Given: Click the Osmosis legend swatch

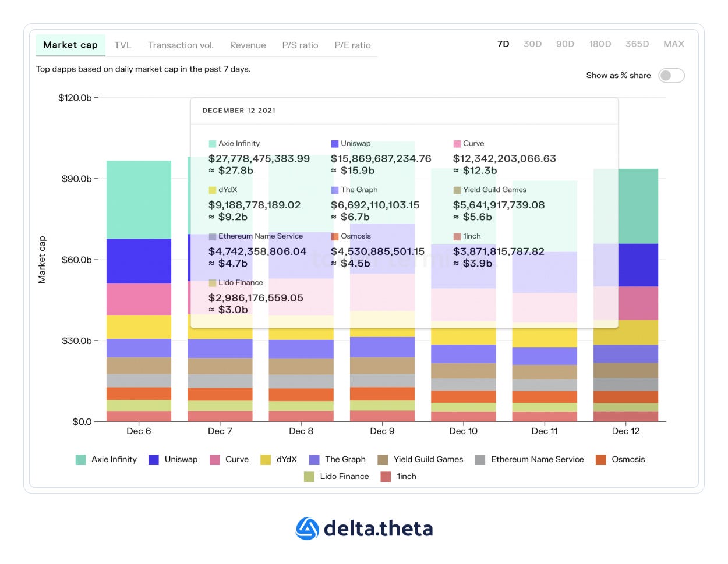Looking at the screenshot, I should point(601,460).
